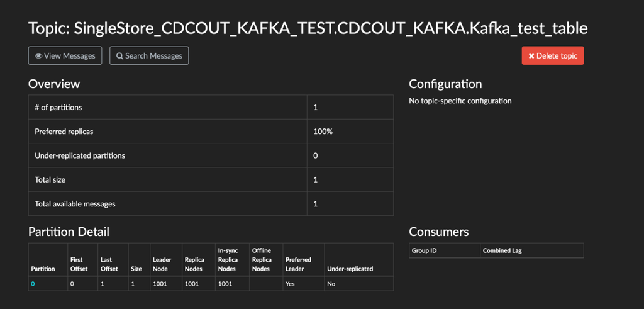Viewport: 644px width, 309px height.
Task: Click the Last Offset column header
Action: (109, 264)
